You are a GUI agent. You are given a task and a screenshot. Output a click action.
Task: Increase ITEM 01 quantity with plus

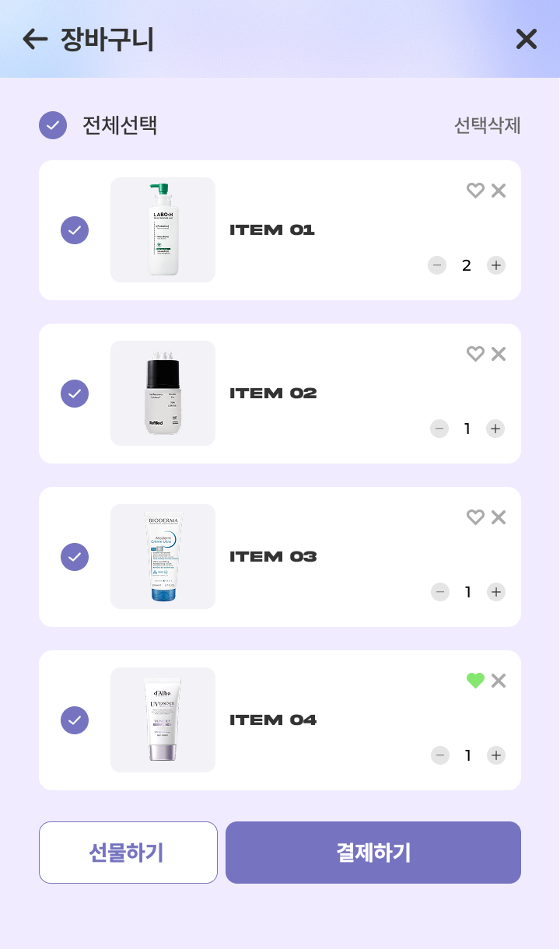pos(496,265)
